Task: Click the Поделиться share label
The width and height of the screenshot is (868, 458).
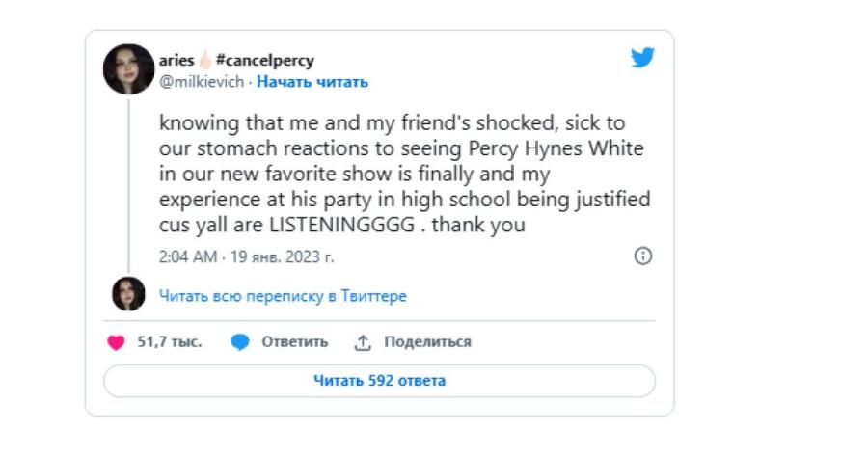Action: tap(427, 342)
